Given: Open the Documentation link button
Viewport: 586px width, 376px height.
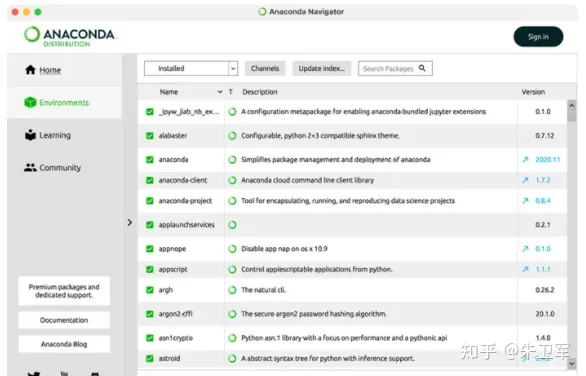Looking at the screenshot, I should click(64, 320).
